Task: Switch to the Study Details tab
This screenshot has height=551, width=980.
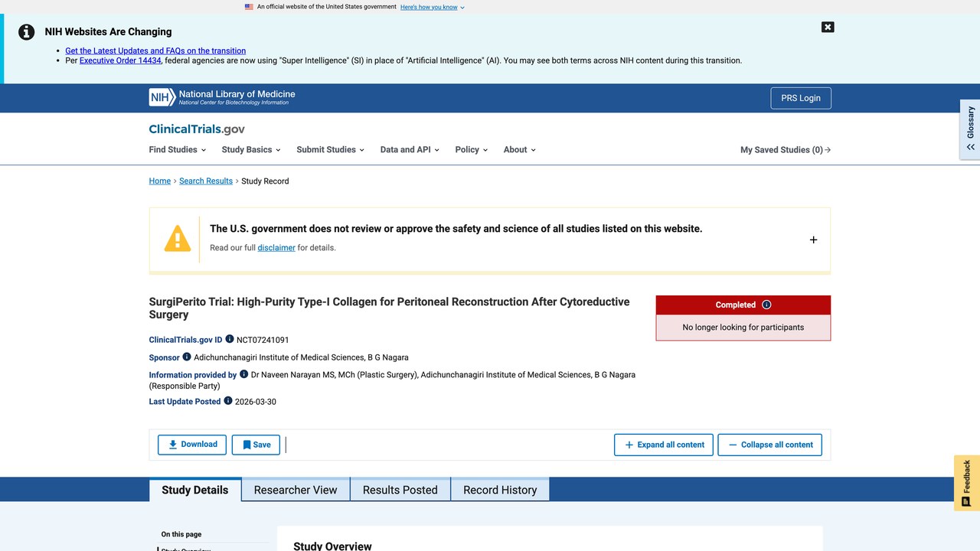Action: click(195, 490)
